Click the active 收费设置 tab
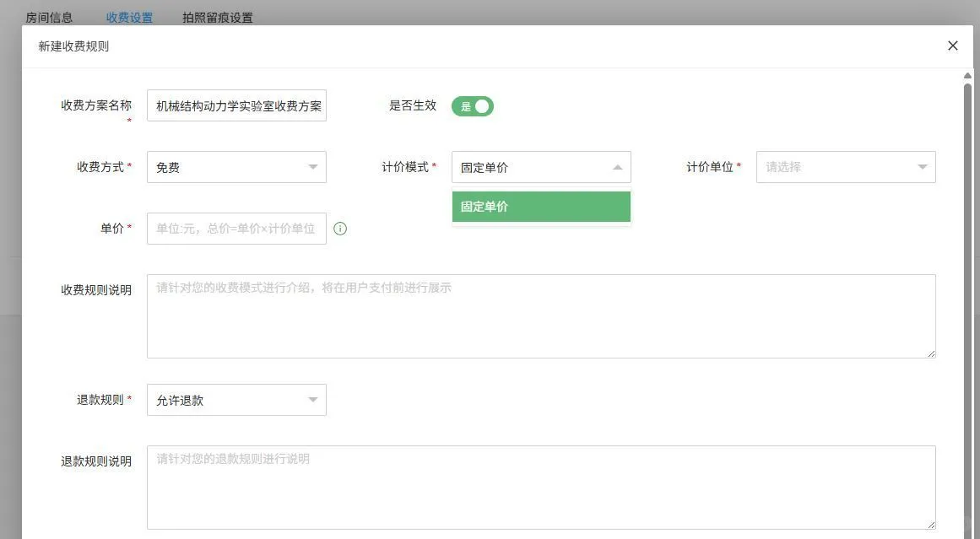980x539 pixels. [x=128, y=16]
